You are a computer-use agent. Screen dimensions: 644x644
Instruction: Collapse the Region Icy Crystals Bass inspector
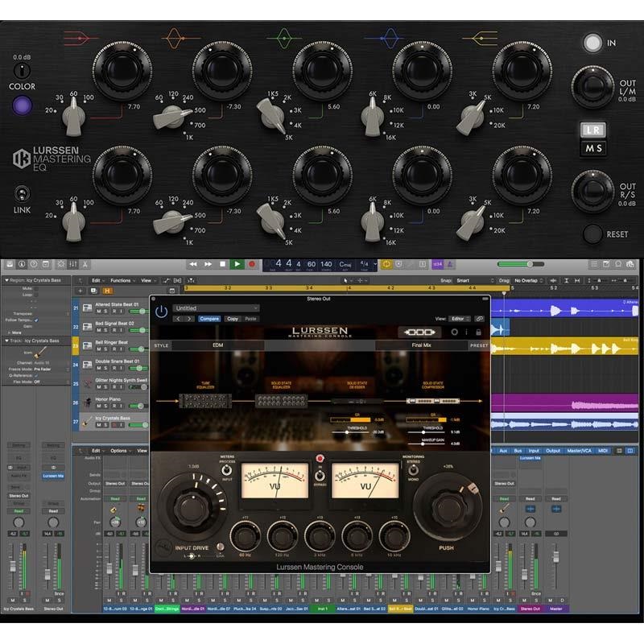click(6, 280)
